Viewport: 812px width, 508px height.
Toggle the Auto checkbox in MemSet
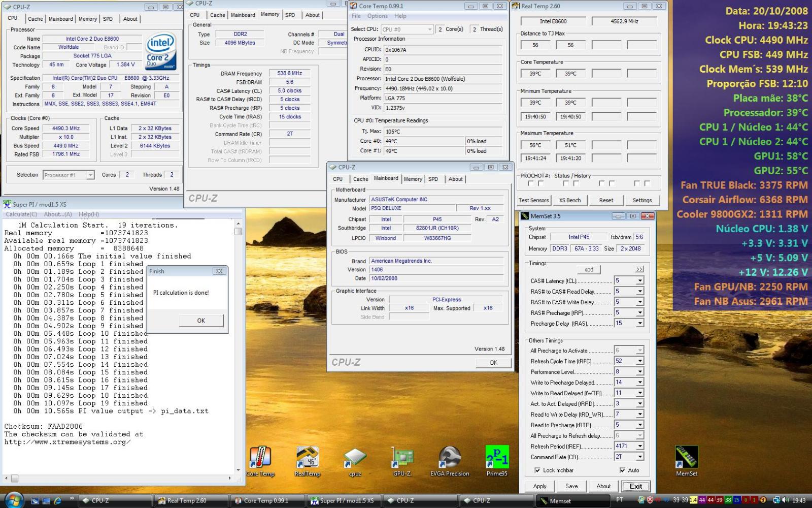[x=623, y=470]
